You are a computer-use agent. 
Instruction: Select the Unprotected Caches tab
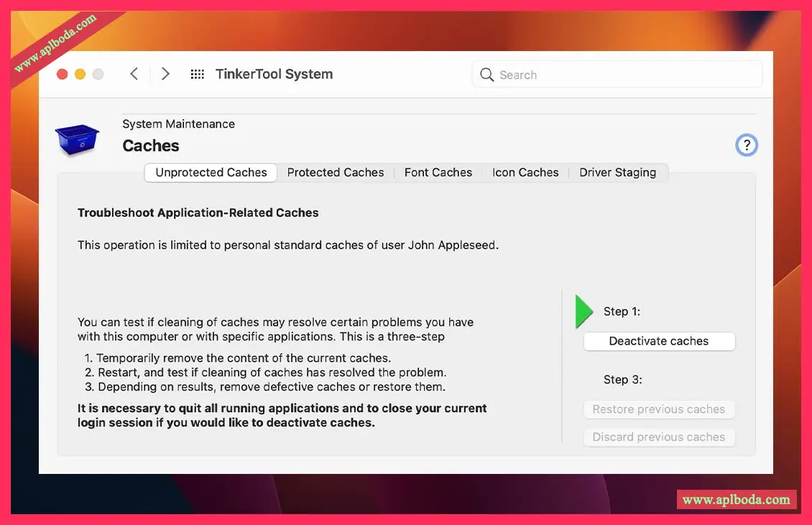pos(211,173)
